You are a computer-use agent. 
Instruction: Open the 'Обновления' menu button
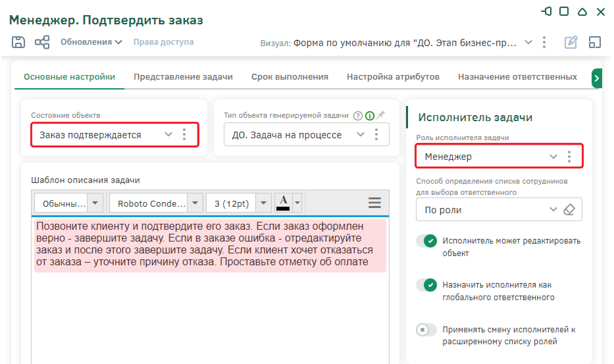(x=91, y=42)
